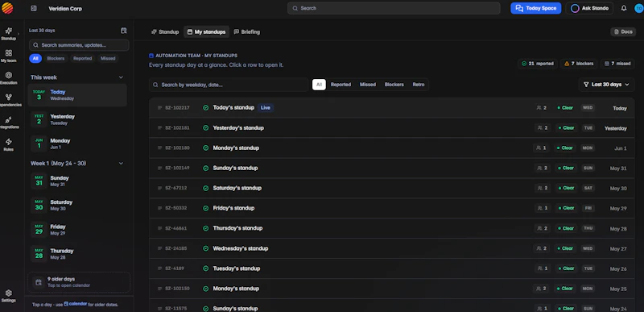Select Friday May 29 in the sidebar
The height and width of the screenshot is (312, 644).
coord(77,230)
